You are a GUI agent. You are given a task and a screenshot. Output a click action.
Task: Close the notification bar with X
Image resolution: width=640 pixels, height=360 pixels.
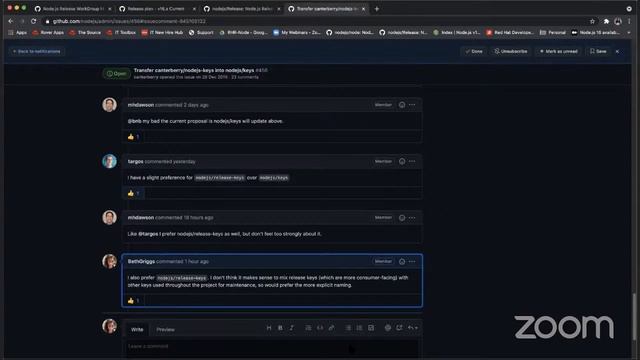tap(617, 51)
